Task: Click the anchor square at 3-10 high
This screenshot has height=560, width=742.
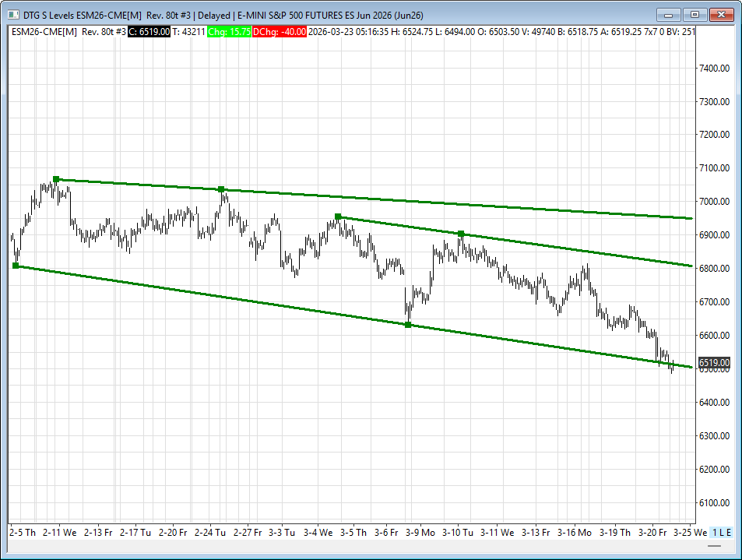Action: (x=461, y=234)
